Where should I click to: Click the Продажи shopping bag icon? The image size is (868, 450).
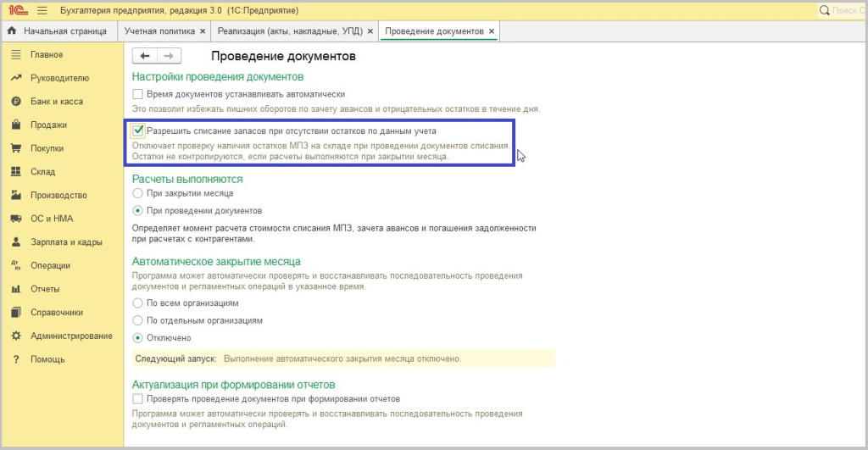tap(16, 125)
